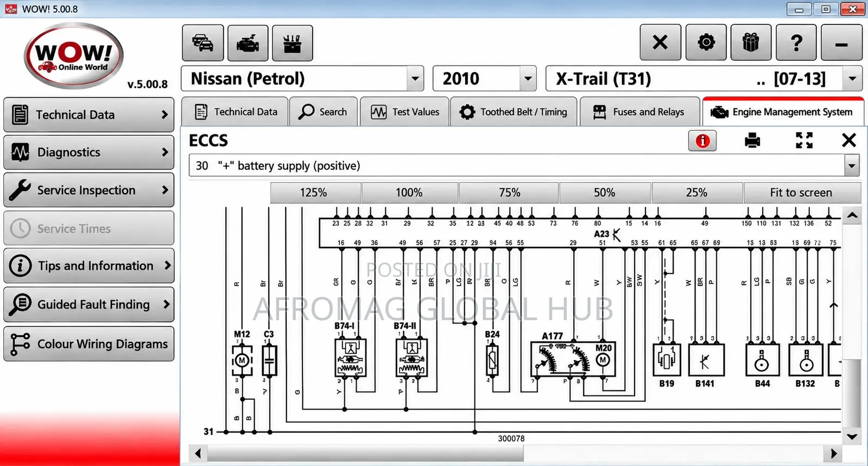This screenshot has height=466, width=868.
Task: Set diagram zoom to 100%
Action: 410,193
